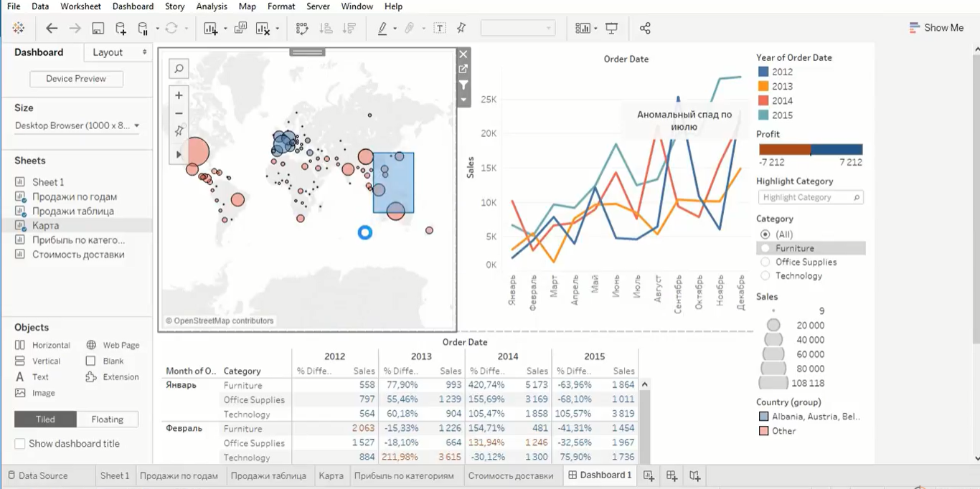Open the Layout tab dropdown arrow
This screenshot has height=489, width=980.
(144, 52)
